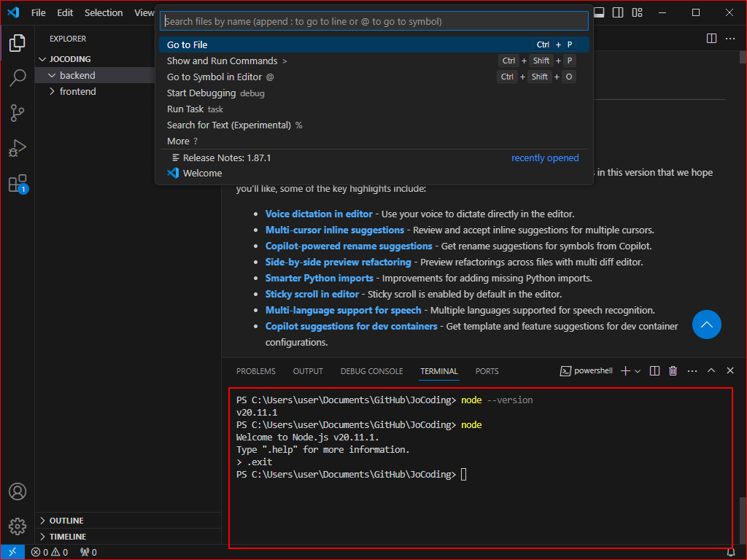Maximize the terminal panel size
The width and height of the screenshot is (747, 560).
[x=711, y=370]
